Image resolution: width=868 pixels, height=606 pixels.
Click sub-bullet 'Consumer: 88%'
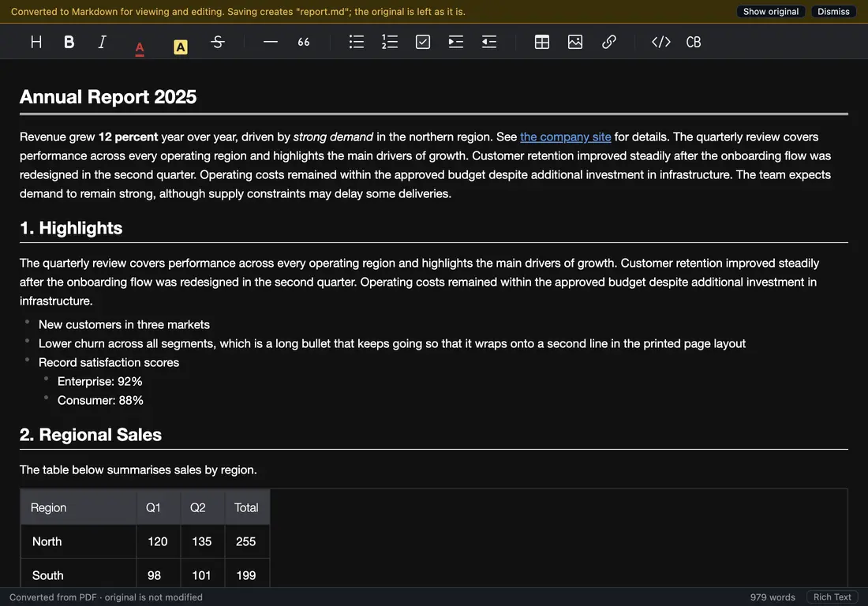pyautogui.click(x=100, y=400)
